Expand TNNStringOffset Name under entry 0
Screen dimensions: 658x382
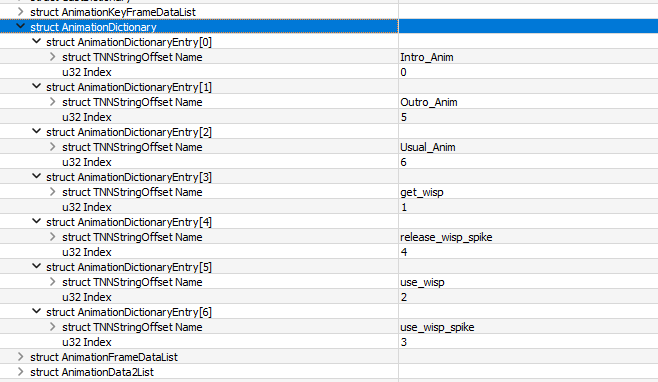point(52,57)
